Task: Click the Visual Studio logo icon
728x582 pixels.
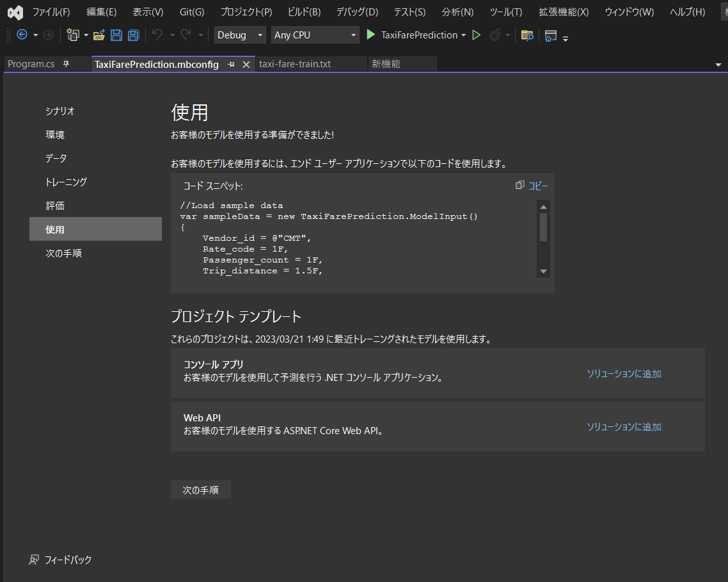Action: pyautogui.click(x=14, y=11)
